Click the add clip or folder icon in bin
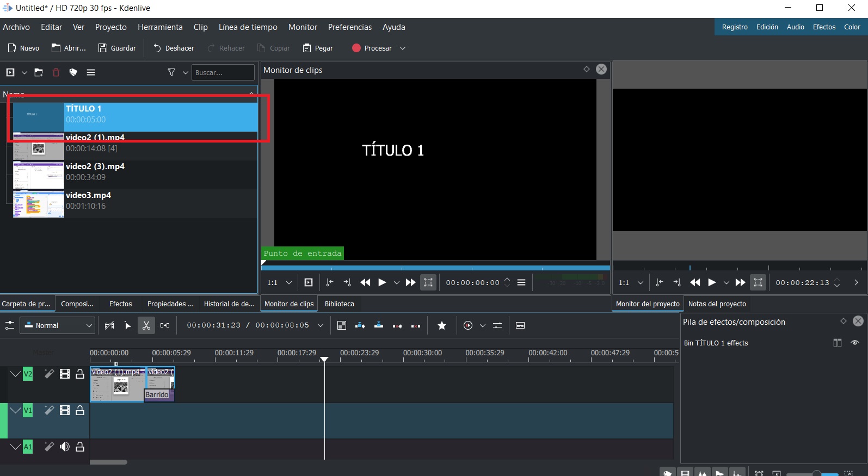Image resolution: width=868 pixels, height=476 pixels. pyautogui.click(x=10, y=72)
